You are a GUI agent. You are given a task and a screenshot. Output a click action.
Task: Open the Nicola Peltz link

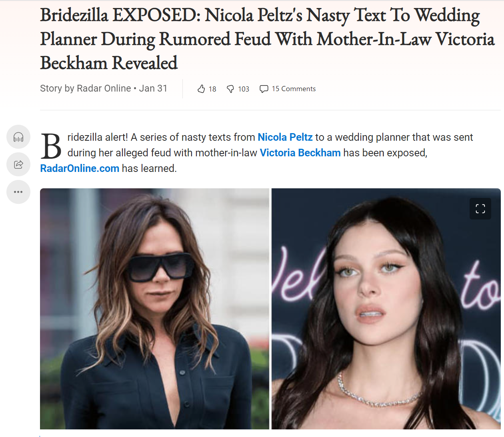point(285,137)
